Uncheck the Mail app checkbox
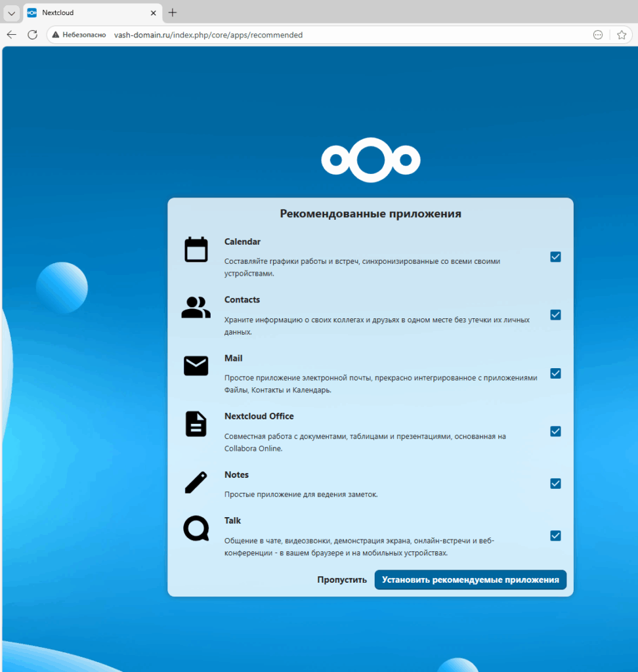 (x=556, y=373)
